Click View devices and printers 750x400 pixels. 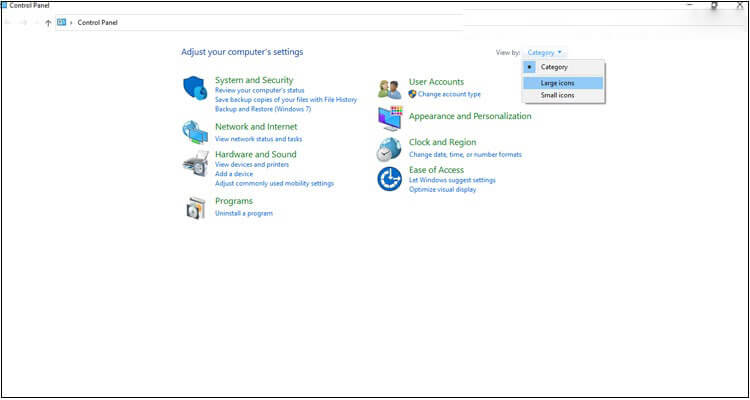pos(252,165)
